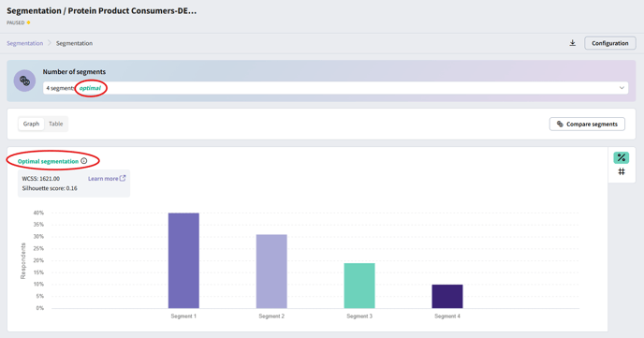Screen dimensions: 644x338
Task: Click the Segment 1 bar
Action: tap(183, 260)
